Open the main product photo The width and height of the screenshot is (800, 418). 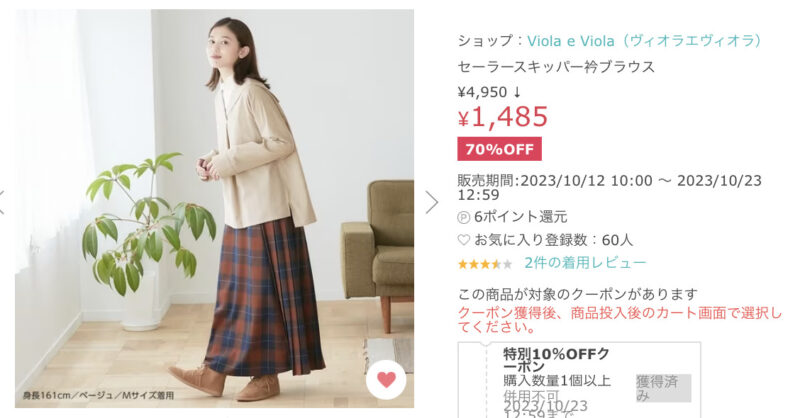(x=214, y=208)
